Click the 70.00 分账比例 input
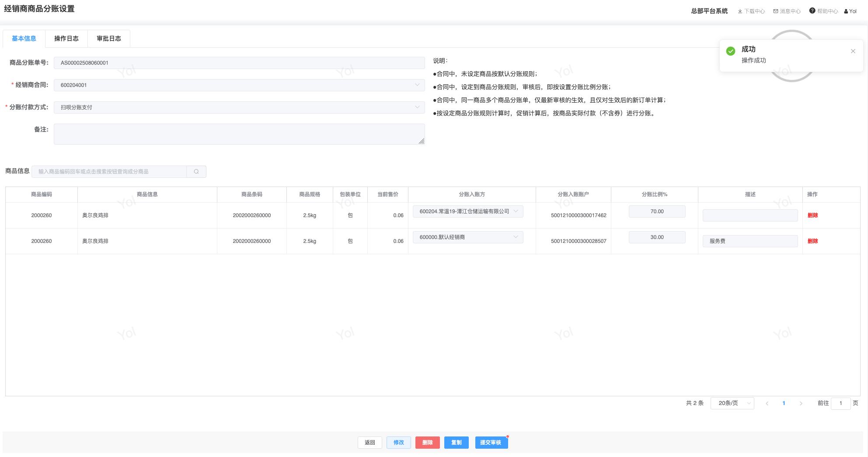868x457 pixels. (657, 211)
